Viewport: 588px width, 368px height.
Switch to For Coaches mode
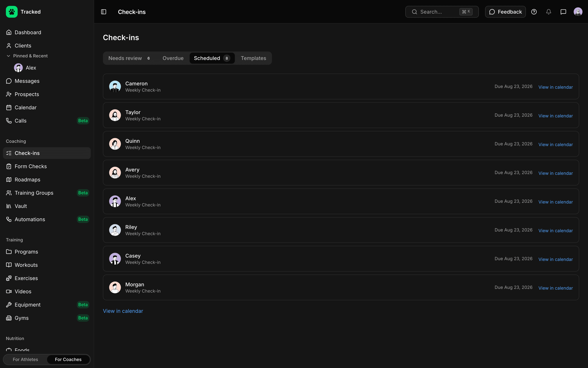tap(68, 360)
